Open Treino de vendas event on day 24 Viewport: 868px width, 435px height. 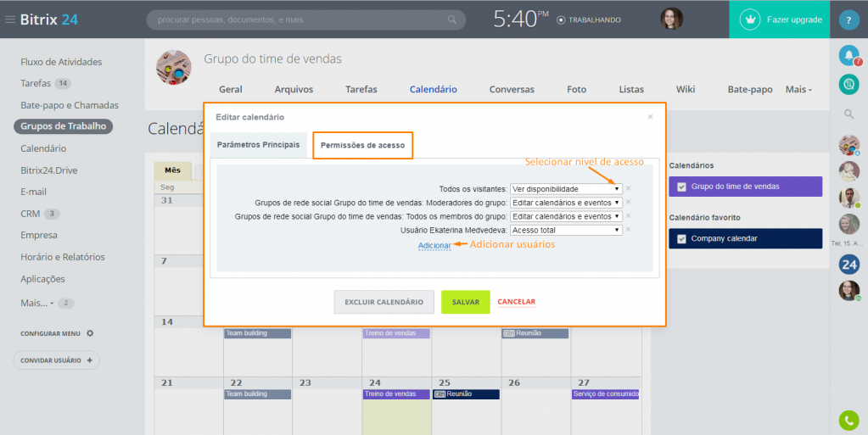[x=396, y=394]
